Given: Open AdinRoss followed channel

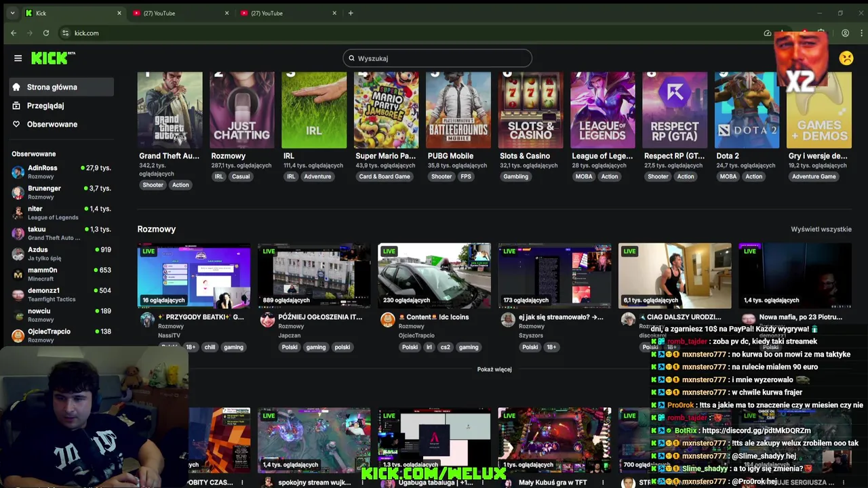Looking at the screenshot, I should click(61, 172).
